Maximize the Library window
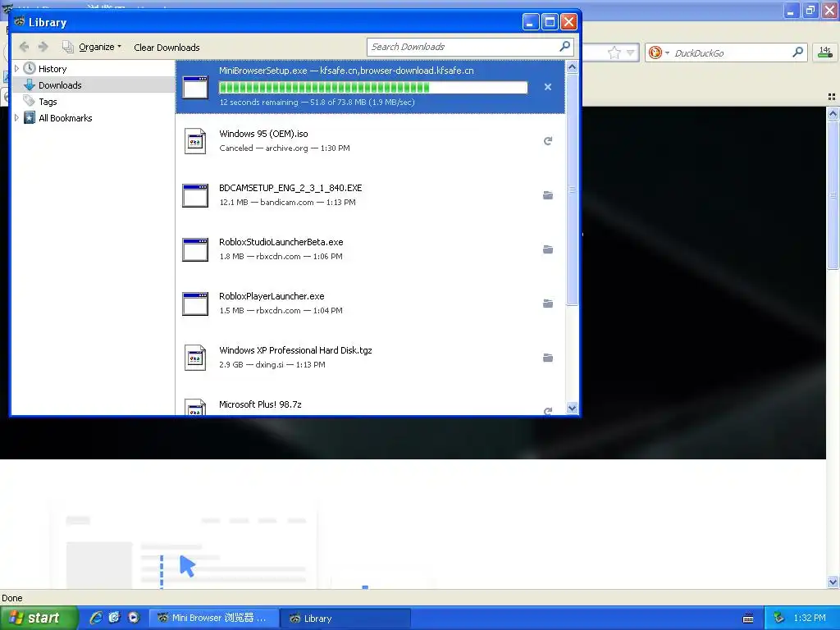 coord(550,22)
